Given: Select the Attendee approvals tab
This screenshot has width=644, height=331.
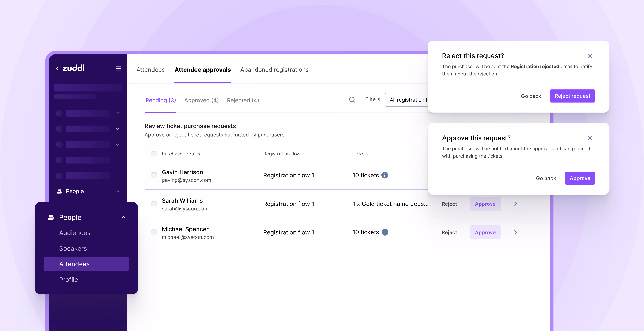Looking at the screenshot, I should pyautogui.click(x=202, y=70).
